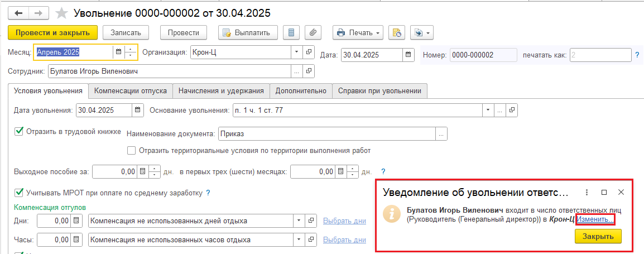
Task: Click the Дата field showing 30.04.2025
Action: pos(372,55)
